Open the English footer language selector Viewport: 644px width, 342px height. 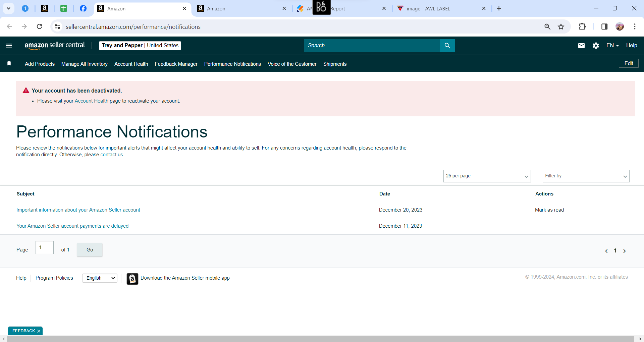click(100, 278)
